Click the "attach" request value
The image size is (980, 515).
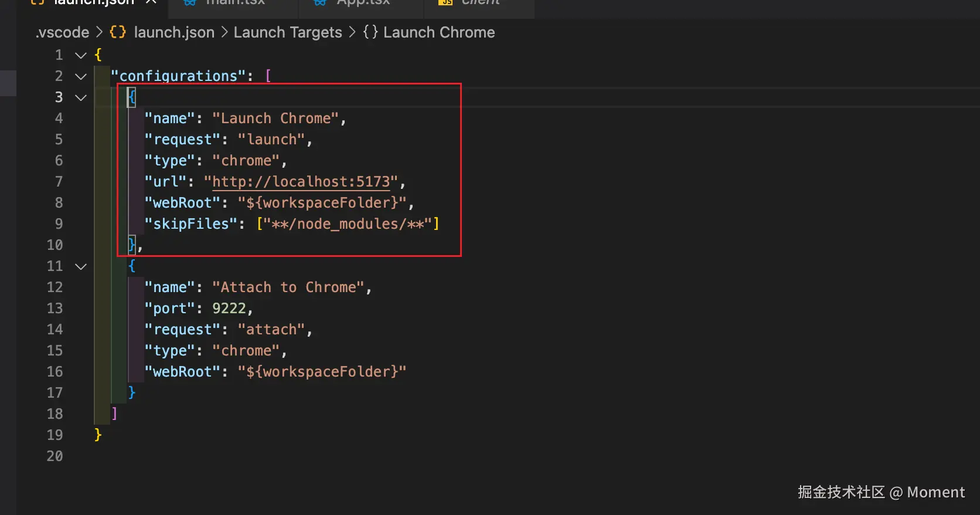(x=271, y=330)
